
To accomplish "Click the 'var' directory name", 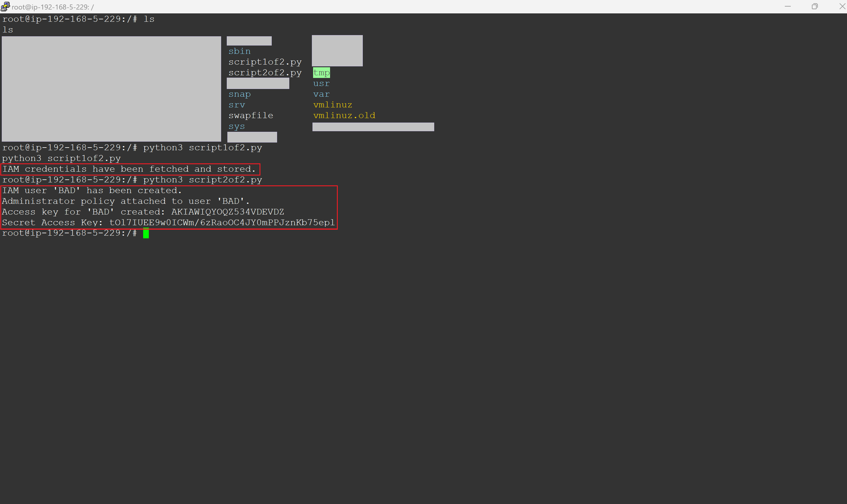I will point(321,94).
